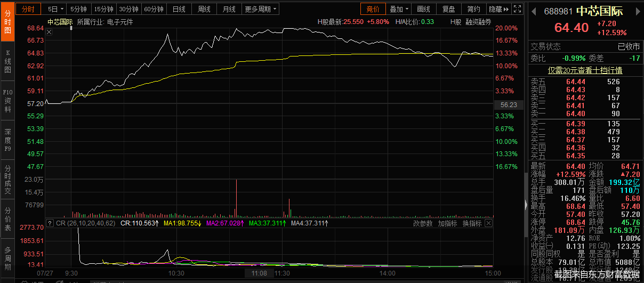Select the 5分钟 period

click(78, 9)
